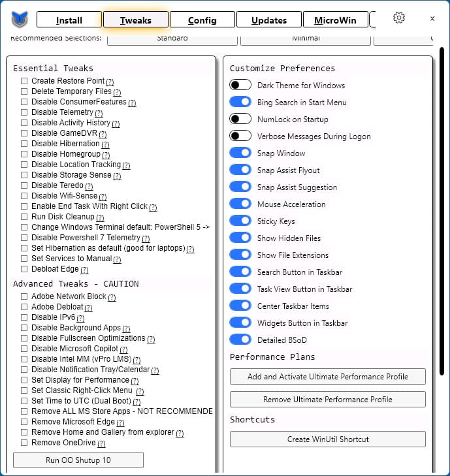450x476 pixels.
Task: Enable Set Classic Right-Click Menu checkbox
Action: point(24,390)
